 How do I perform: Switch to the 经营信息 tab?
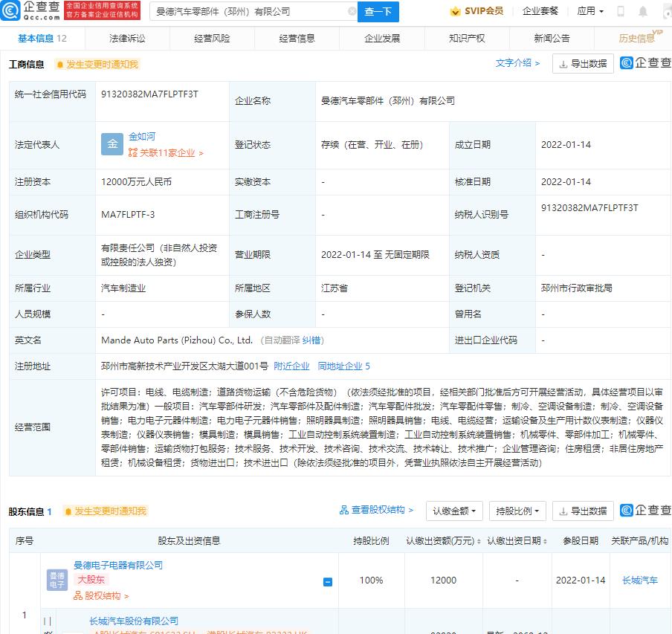[297, 39]
